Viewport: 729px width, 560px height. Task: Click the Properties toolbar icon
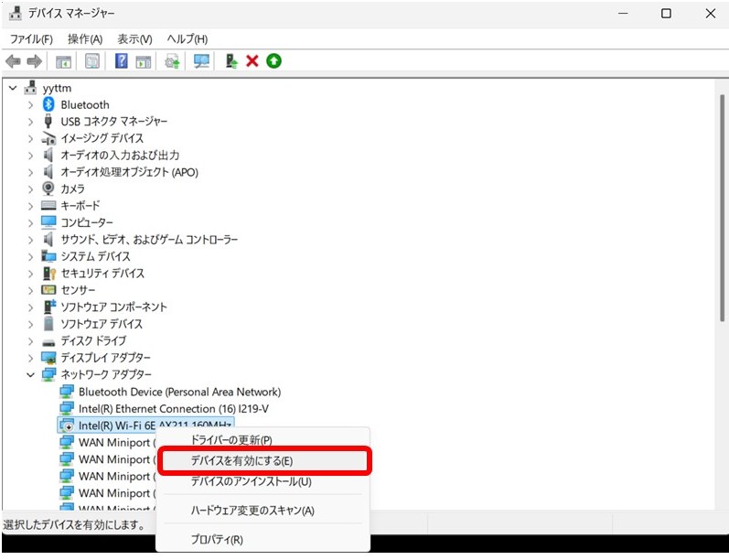pyautogui.click(x=92, y=61)
